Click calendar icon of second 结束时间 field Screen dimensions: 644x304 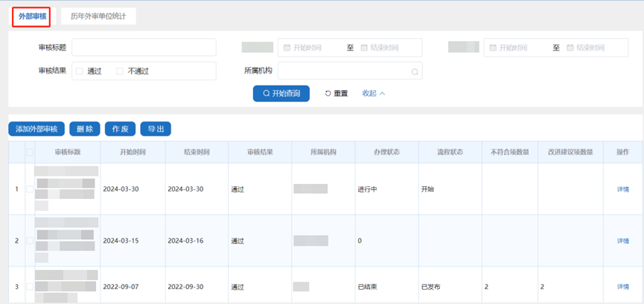[x=570, y=48]
